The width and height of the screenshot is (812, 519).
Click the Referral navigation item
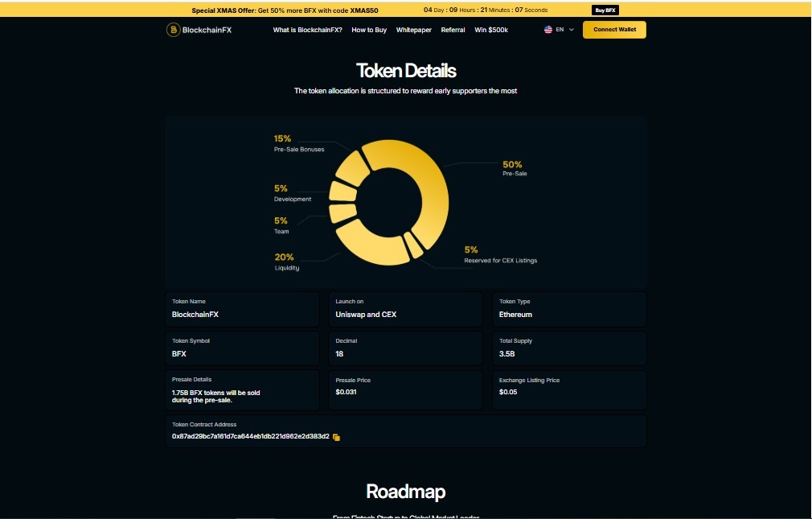(x=453, y=30)
